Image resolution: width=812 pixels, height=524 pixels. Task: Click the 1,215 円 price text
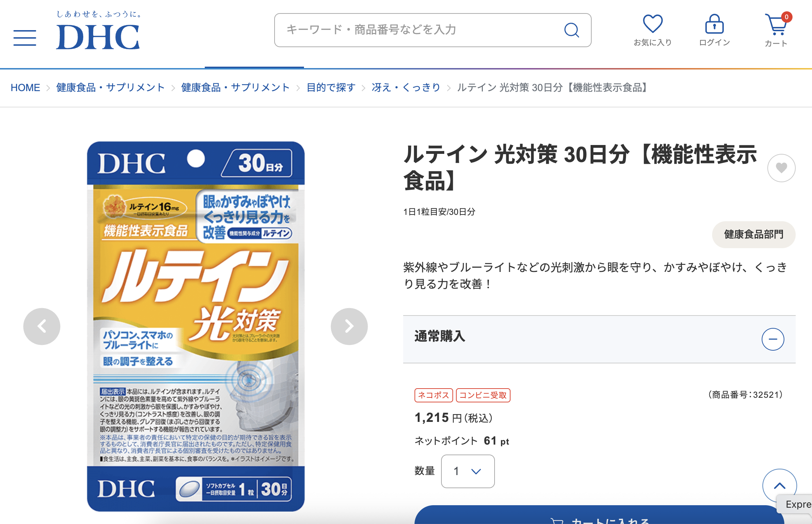453,418
